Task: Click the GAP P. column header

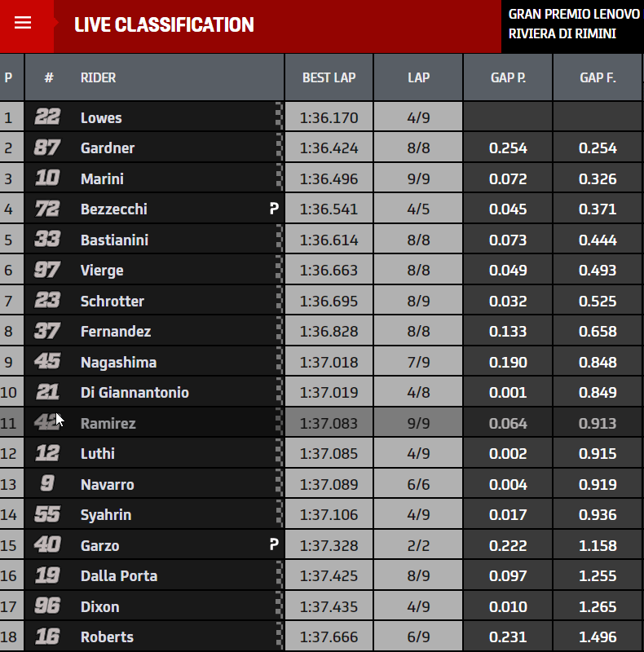Action: click(x=508, y=78)
